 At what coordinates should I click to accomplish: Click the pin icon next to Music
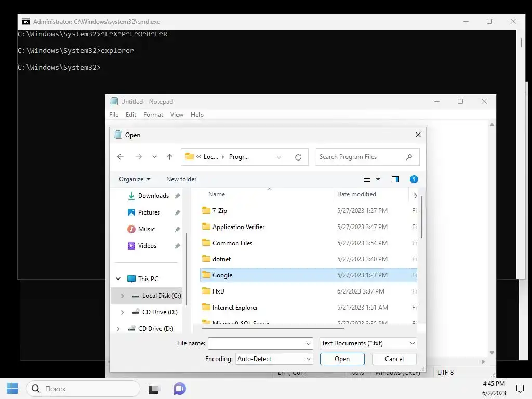click(x=177, y=229)
